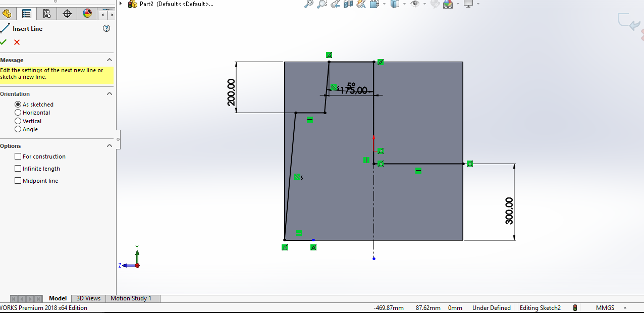Cancel Insert Line with red X

(x=17, y=42)
